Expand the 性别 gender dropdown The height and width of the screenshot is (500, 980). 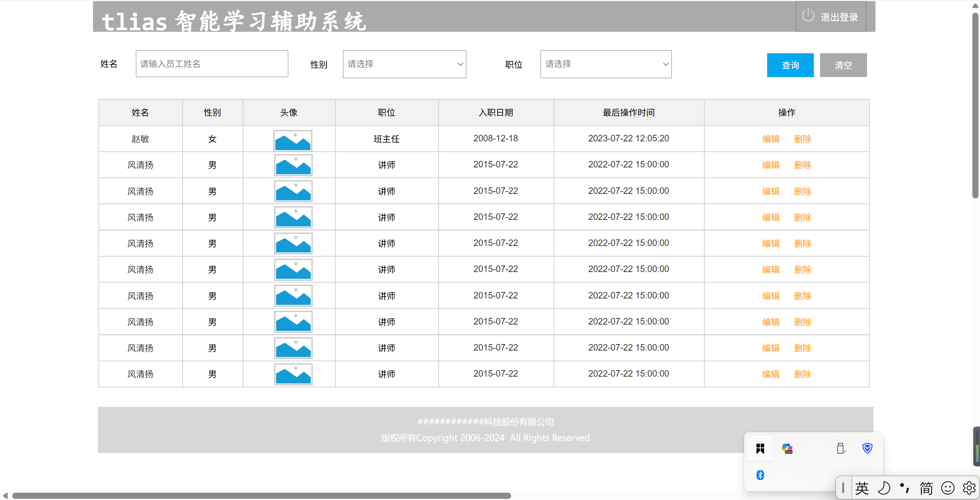pos(404,64)
